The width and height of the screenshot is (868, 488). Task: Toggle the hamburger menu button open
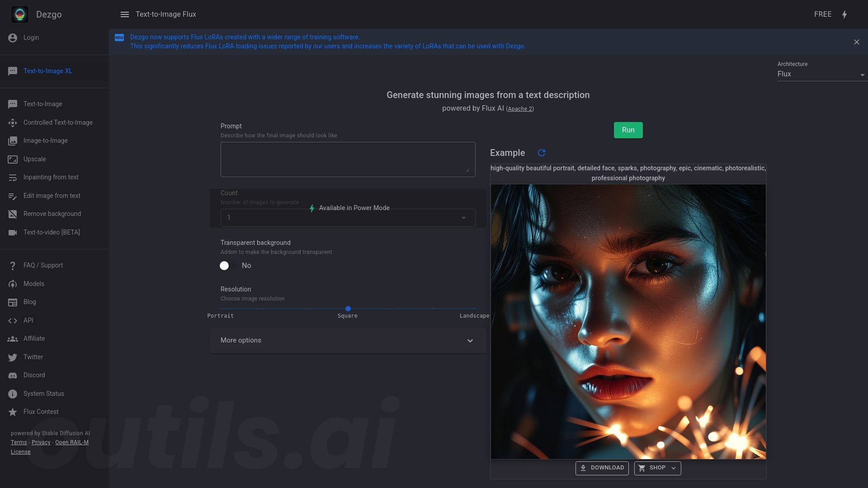(125, 14)
